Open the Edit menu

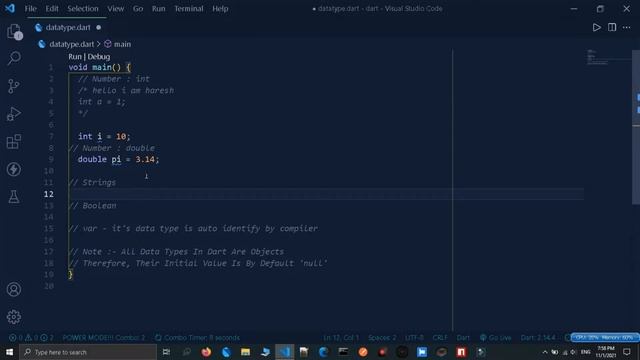52,9
